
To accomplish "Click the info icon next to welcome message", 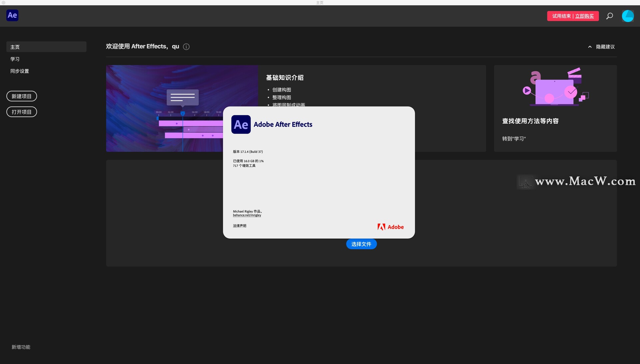I will (x=186, y=47).
